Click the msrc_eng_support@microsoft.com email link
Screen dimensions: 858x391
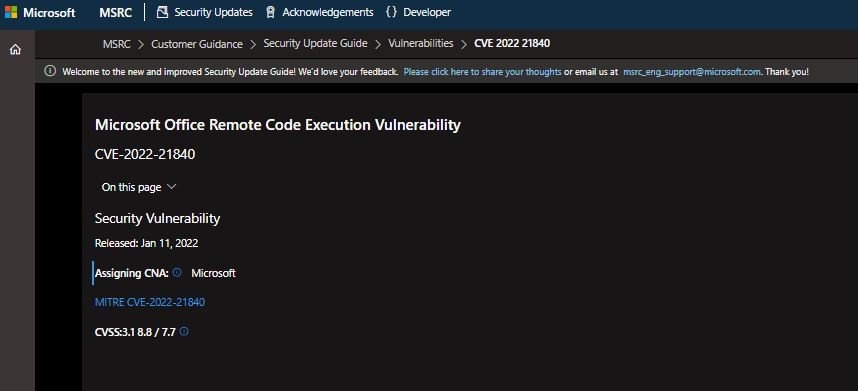(x=692, y=72)
